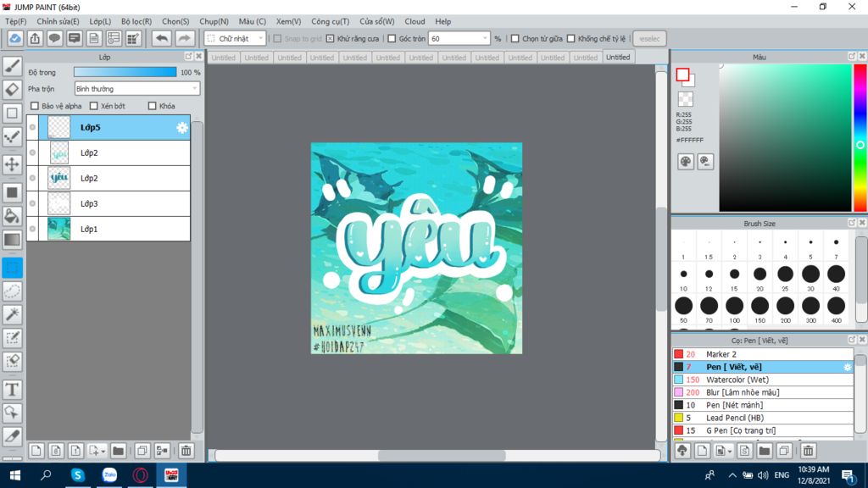Add a layer folder in Lớp panel
The image size is (868, 488).
point(118,451)
